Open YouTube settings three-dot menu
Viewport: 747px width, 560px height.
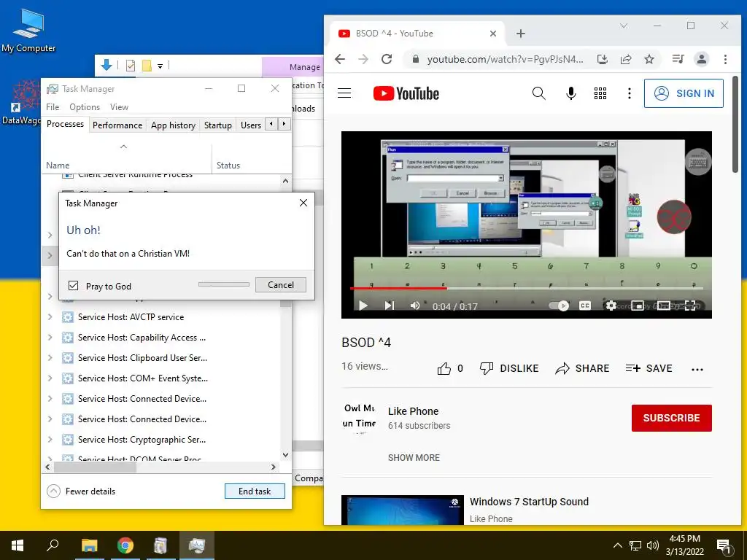(630, 93)
